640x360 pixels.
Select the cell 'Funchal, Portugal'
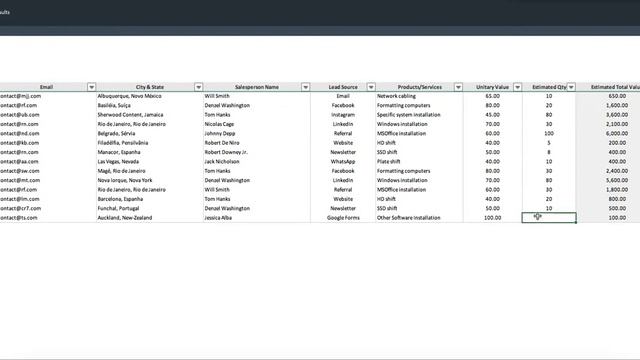pos(150,208)
